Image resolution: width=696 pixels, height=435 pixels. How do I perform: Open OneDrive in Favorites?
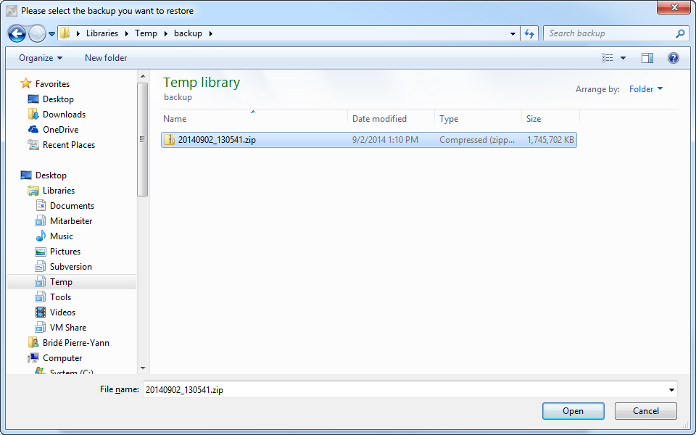click(59, 130)
